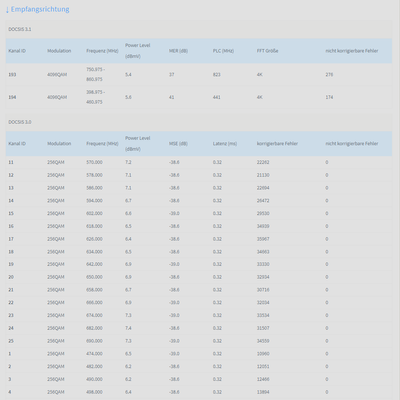Viewport: 400px width, 400px height.
Task: Click the korrigierbare Fehler column header
Action: click(x=277, y=144)
